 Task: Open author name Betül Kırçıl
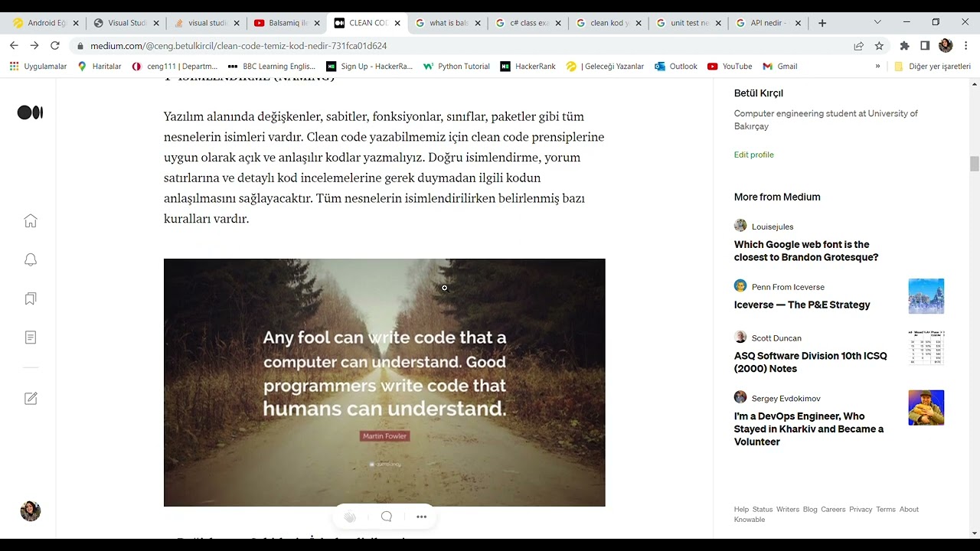pyautogui.click(x=758, y=93)
